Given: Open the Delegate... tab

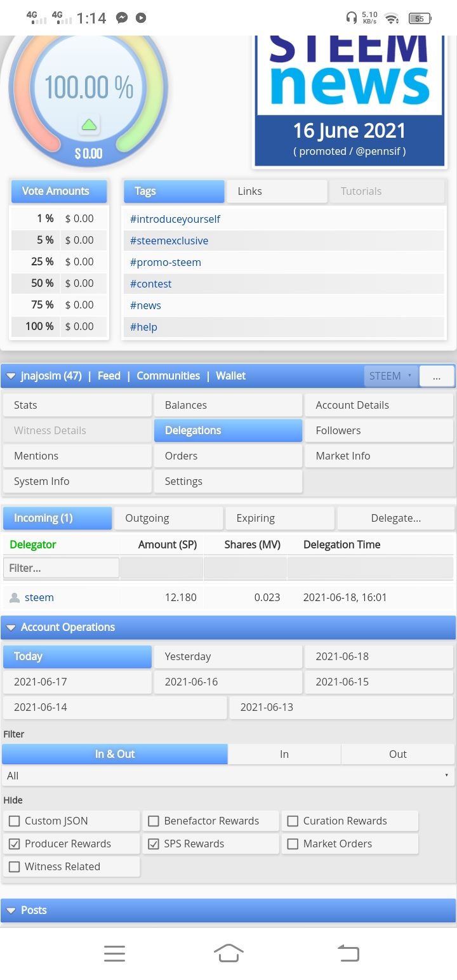Looking at the screenshot, I should coord(396,518).
